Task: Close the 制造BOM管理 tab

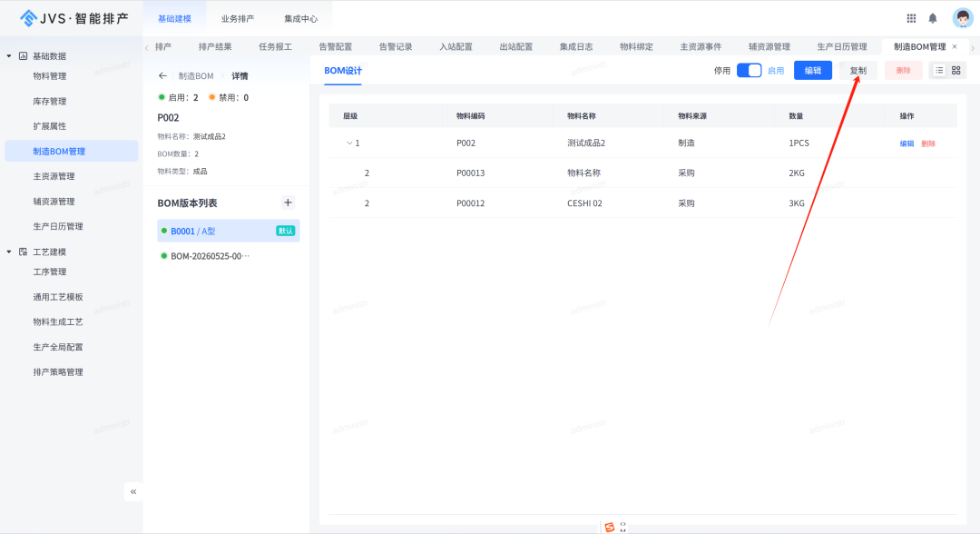Action: point(955,46)
